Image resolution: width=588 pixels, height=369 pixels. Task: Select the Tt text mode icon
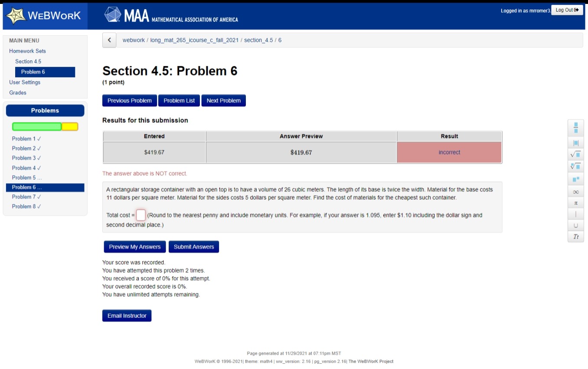[575, 237]
